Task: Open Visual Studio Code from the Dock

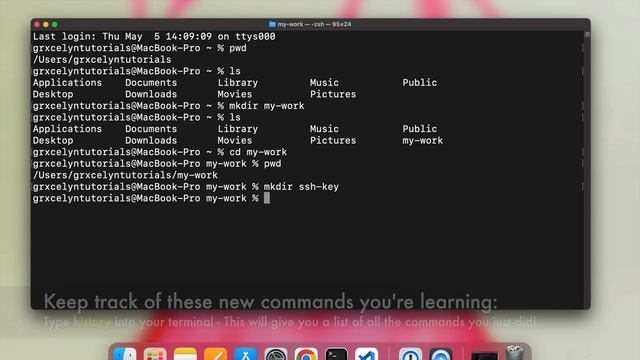Action: pyautogui.click(x=367, y=354)
